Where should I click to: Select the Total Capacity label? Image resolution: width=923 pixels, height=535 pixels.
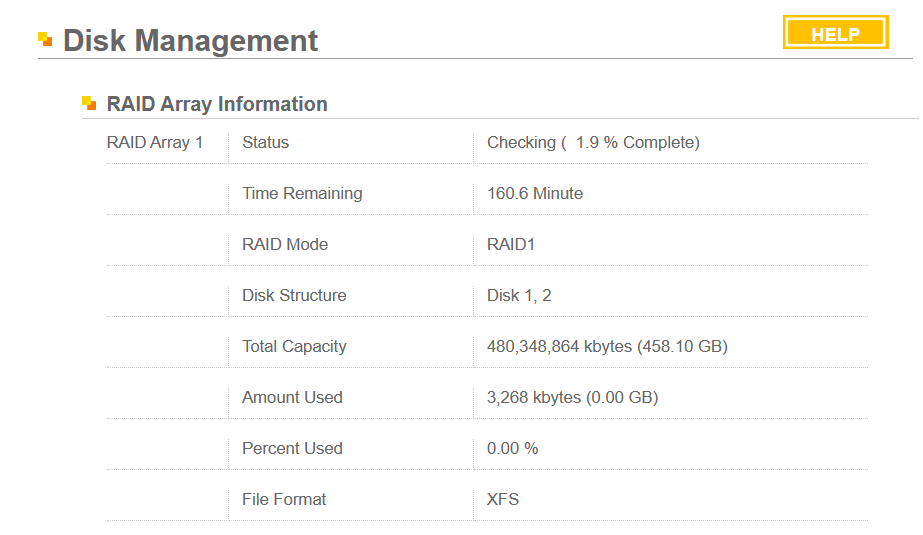(294, 346)
